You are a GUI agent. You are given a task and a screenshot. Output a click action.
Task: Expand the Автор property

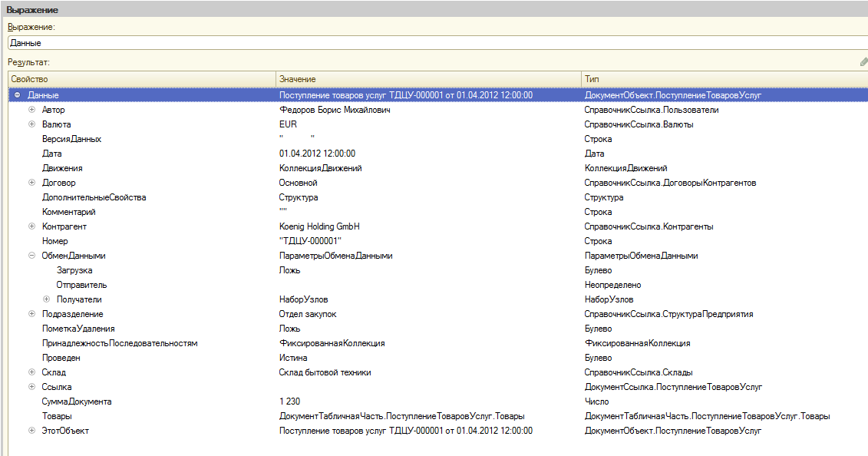click(31, 110)
